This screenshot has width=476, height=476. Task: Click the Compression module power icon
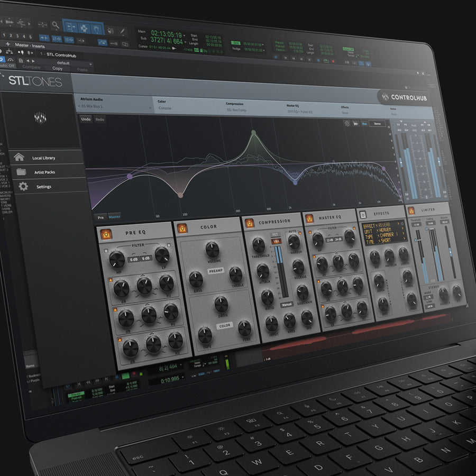tap(249, 222)
